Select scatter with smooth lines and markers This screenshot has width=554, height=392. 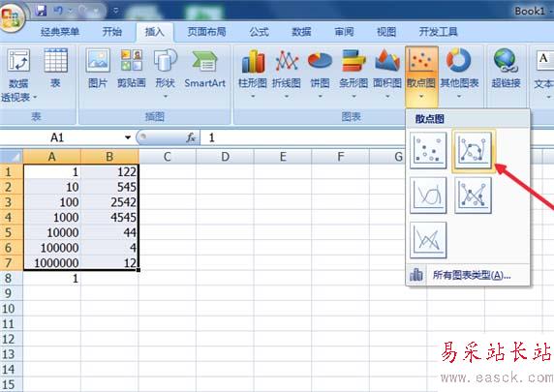[474, 150]
